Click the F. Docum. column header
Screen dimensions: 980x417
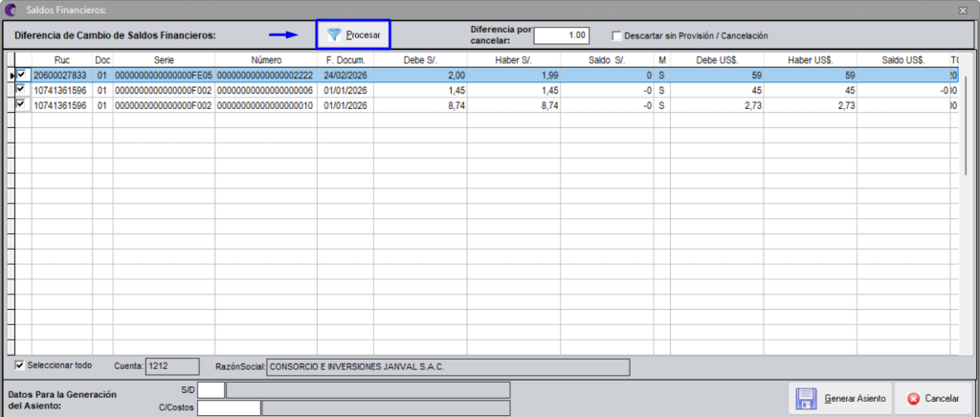345,60
